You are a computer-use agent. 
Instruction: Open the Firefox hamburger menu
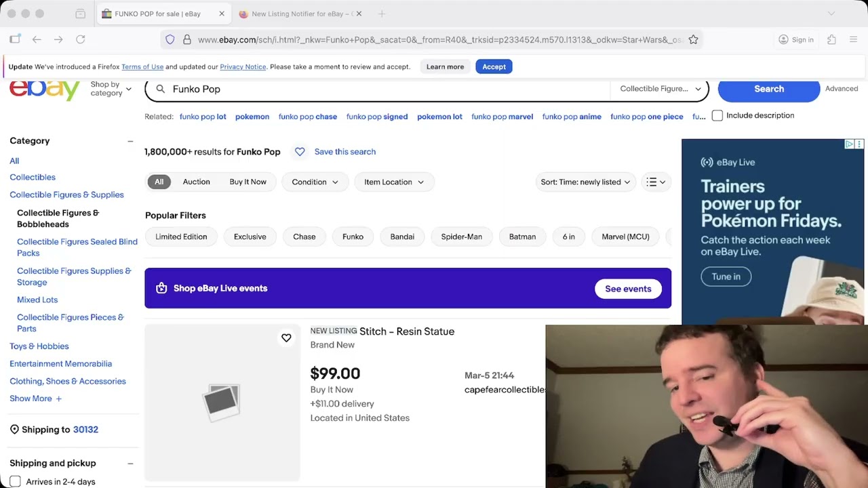pos(853,39)
